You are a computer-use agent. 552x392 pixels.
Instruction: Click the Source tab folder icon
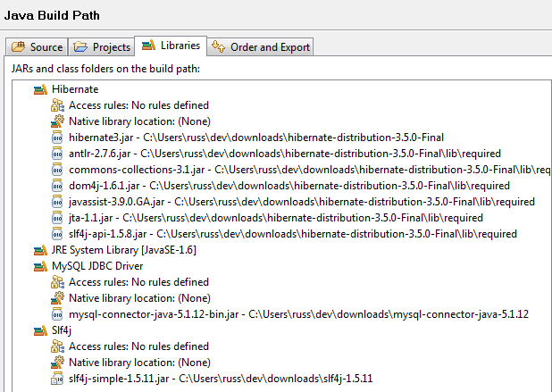coord(18,46)
